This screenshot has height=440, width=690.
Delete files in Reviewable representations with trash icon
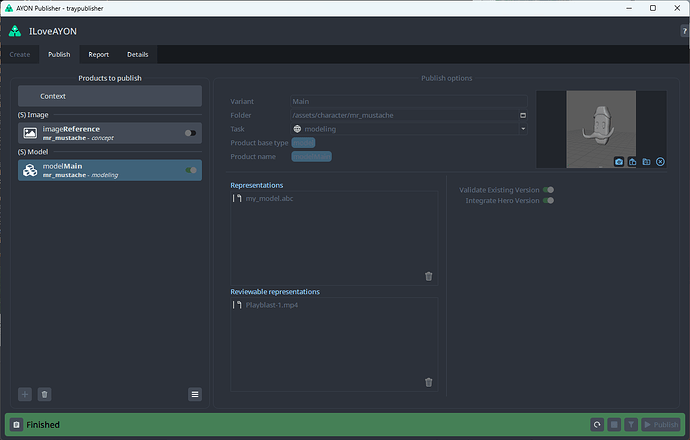coord(429,382)
